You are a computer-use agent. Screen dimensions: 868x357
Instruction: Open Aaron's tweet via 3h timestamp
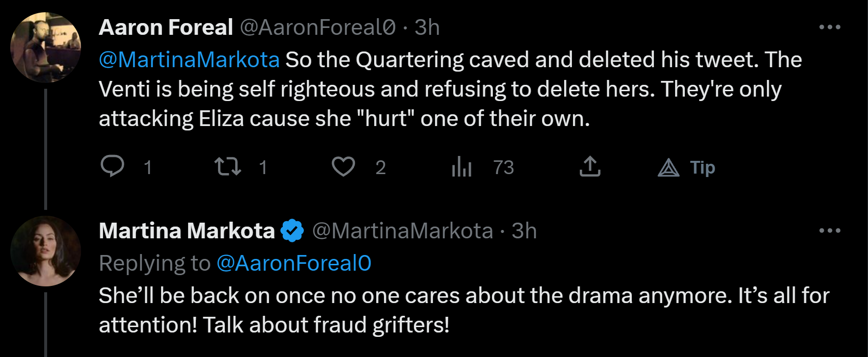(x=427, y=27)
